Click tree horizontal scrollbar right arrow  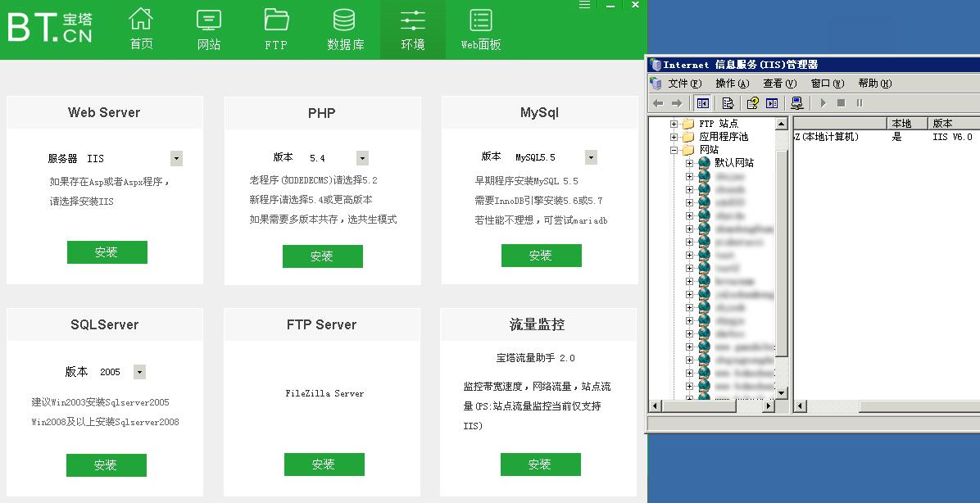[x=769, y=406]
